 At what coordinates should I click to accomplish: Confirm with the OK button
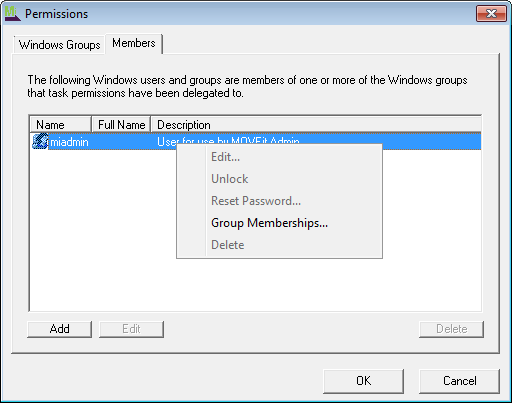pos(363,381)
